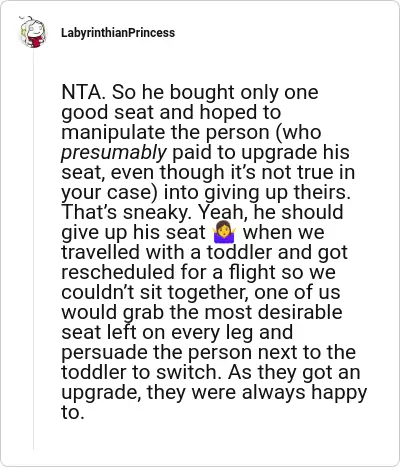The height and width of the screenshot is (467, 400).
Task: Click the phrase "seat left on every leg"
Action: (x=158, y=332)
